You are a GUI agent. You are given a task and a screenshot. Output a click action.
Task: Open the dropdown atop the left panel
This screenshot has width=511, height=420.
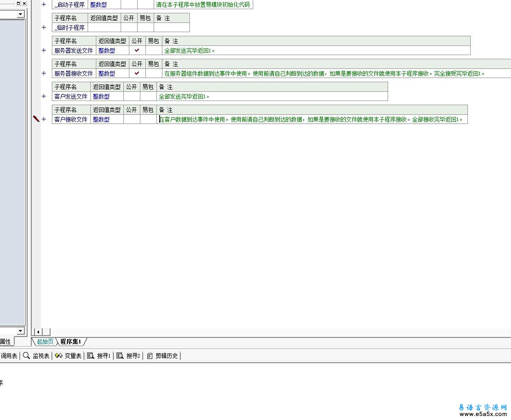coord(21,14)
